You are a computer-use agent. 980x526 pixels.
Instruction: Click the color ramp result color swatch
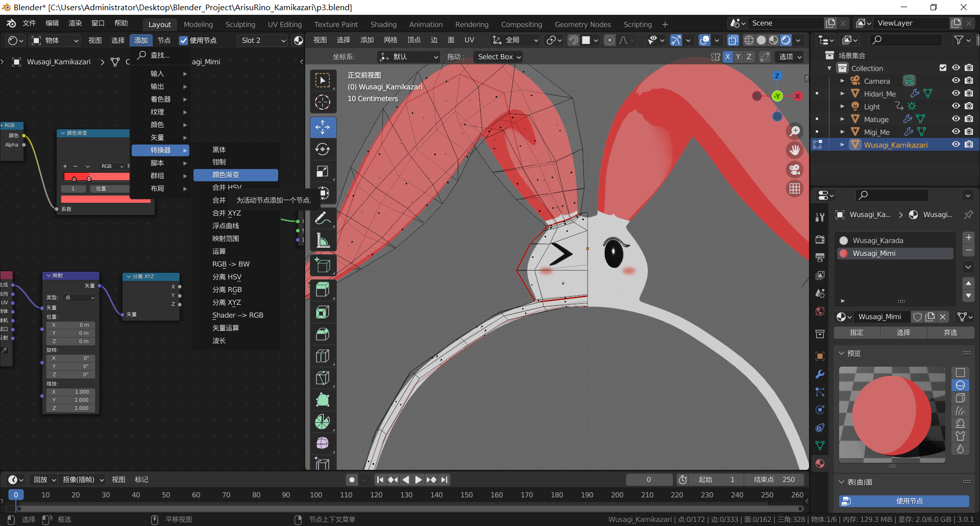click(x=105, y=200)
